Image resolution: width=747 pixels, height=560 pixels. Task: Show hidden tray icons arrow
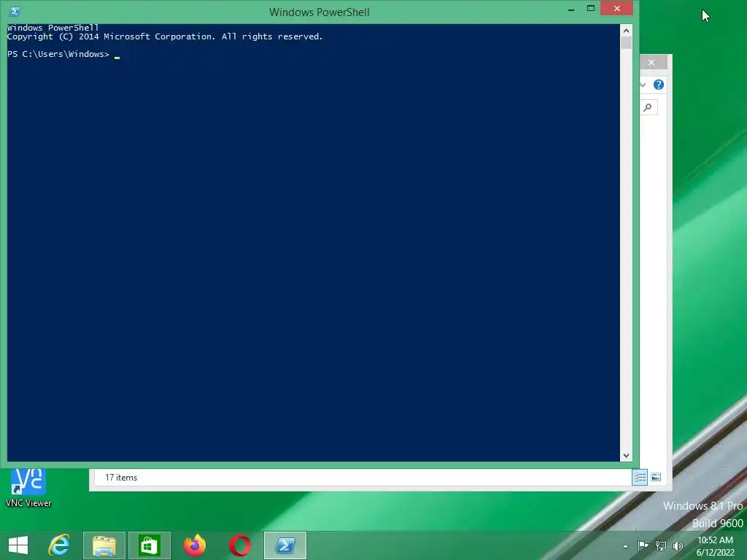point(625,546)
